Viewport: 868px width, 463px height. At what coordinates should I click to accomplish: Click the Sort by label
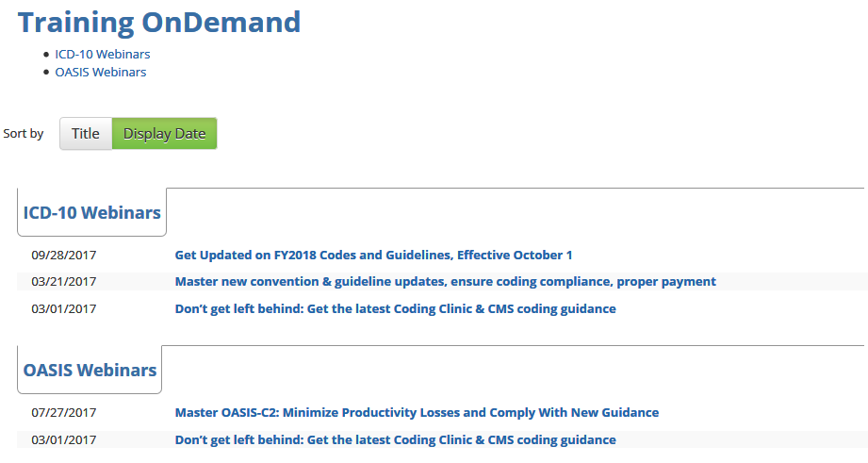[x=24, y=134]
